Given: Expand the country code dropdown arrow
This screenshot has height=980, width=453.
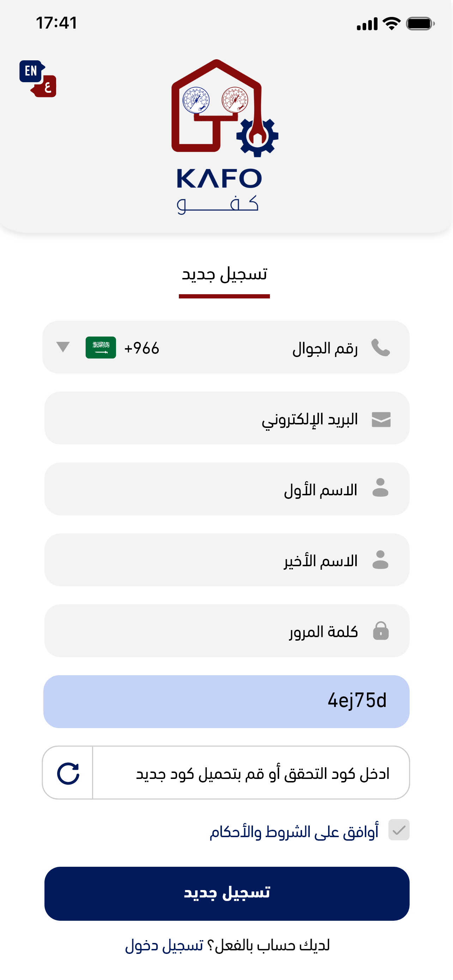Looking at the screenshot, I should point(63,347).
